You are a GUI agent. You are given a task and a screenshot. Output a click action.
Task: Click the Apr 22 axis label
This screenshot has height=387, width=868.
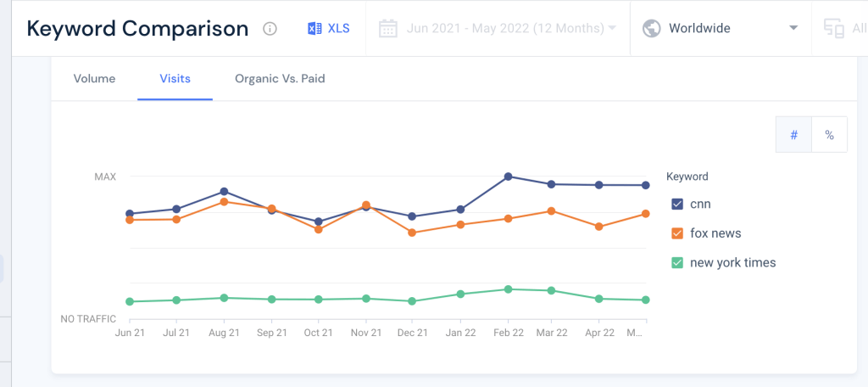tap(599, 333)
